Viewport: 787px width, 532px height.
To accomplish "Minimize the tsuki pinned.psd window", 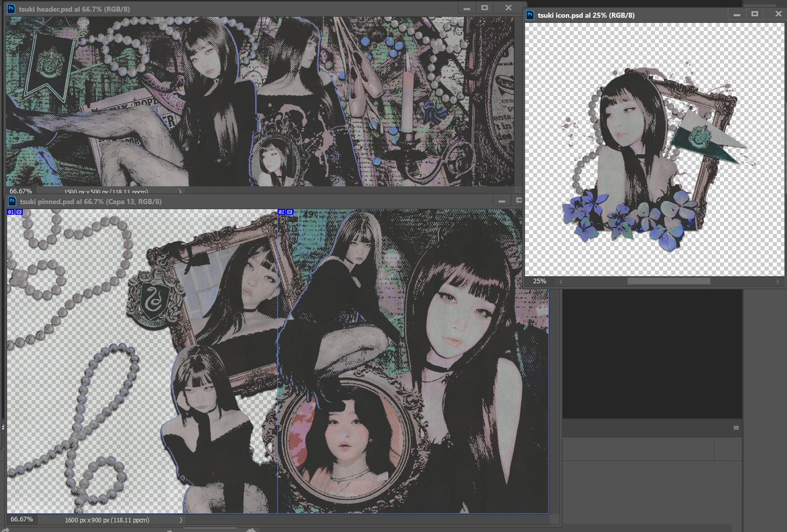I will 501,201.
